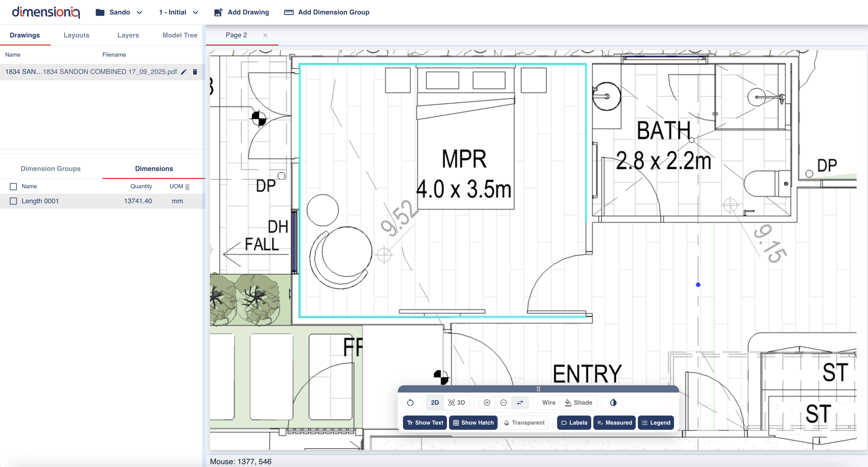Edit the 1834 SANDON drawing name

[184, 72]
